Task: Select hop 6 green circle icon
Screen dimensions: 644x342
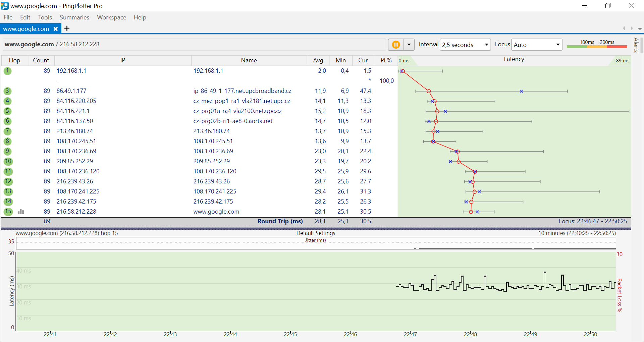Action: coord(7,121)
